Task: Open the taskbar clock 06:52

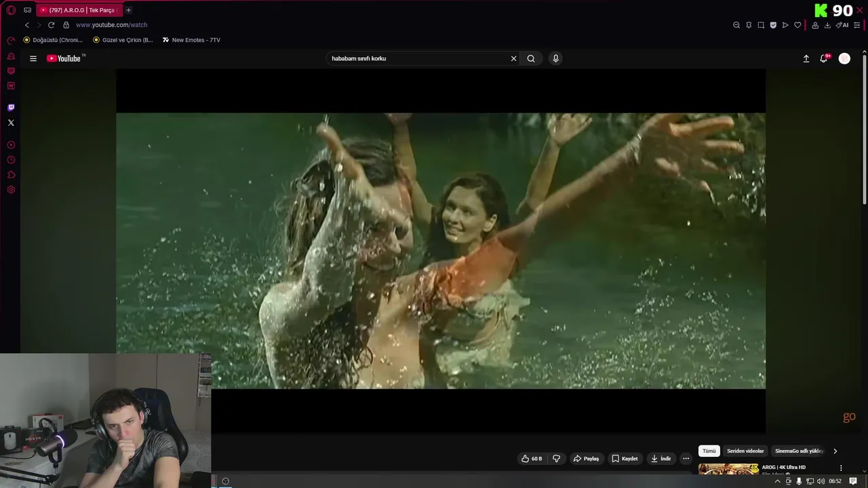Action: coord(835,481)
